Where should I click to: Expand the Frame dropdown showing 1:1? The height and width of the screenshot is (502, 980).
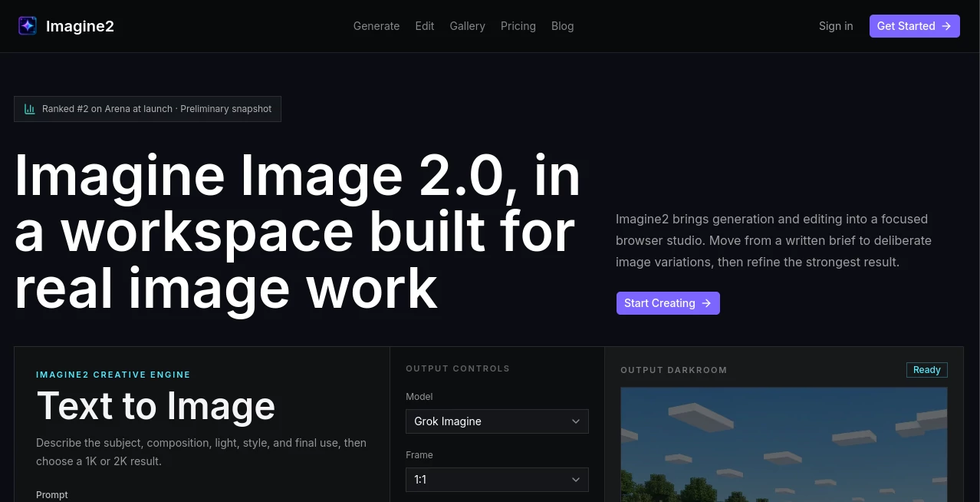pyautogui.click(x=497, y=480)
